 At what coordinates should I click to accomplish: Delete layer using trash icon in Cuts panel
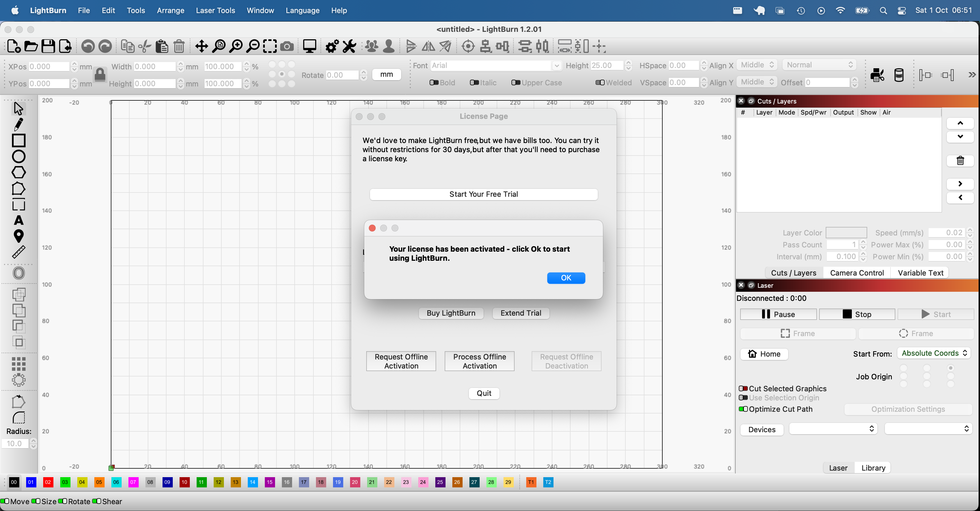(960, 160)
